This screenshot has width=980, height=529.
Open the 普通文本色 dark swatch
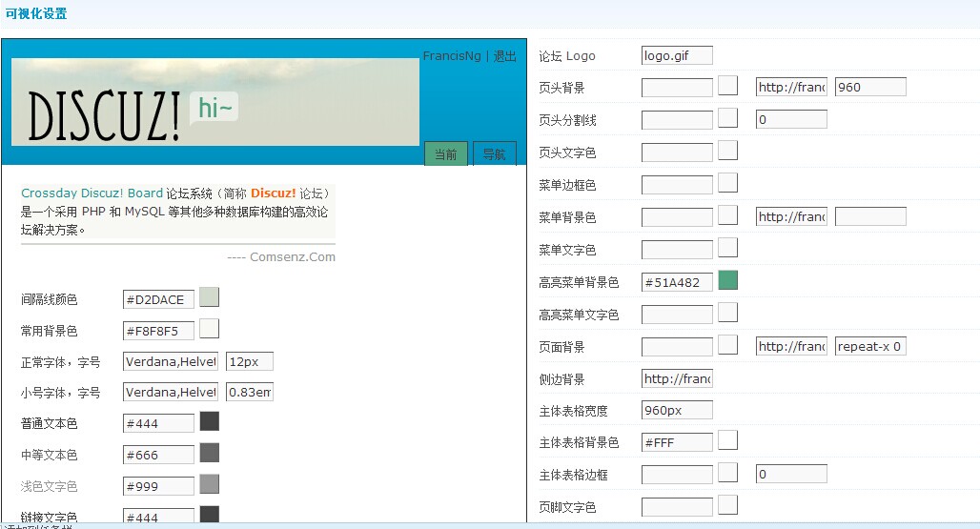(210, 421)
